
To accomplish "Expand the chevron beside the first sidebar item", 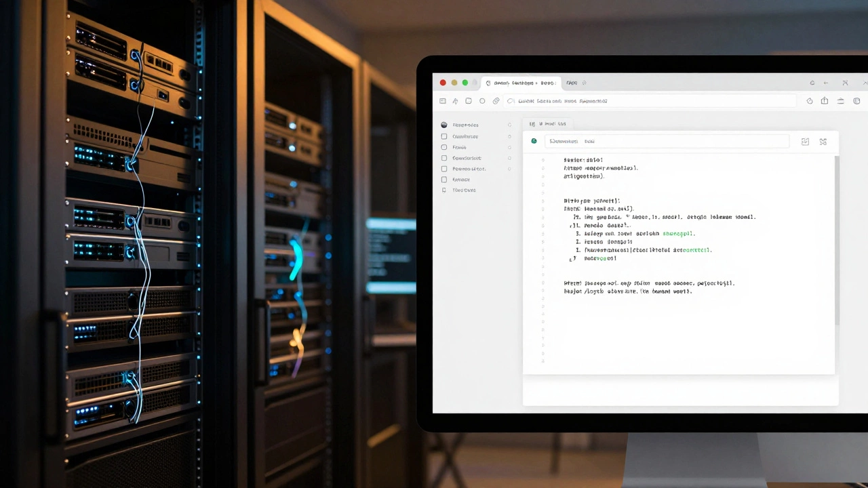I will [x=509, y=125].
